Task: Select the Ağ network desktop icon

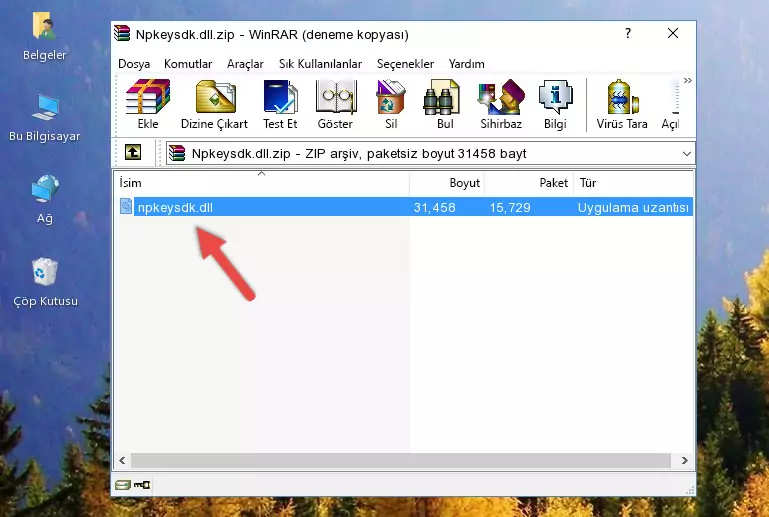Action: [x=45, y=200]
